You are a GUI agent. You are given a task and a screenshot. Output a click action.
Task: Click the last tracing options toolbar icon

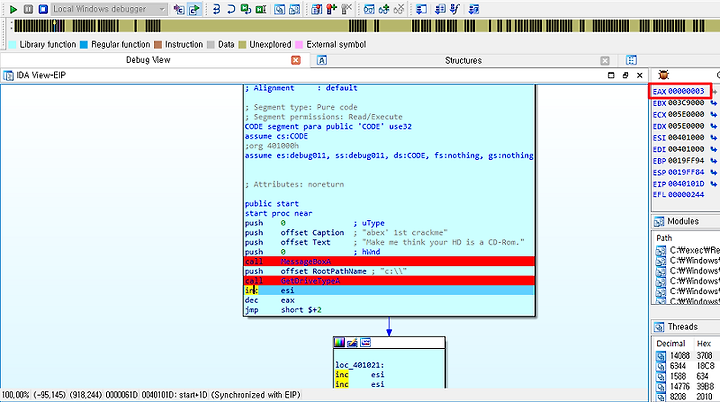pyautogui.click(x=473, y=9)
